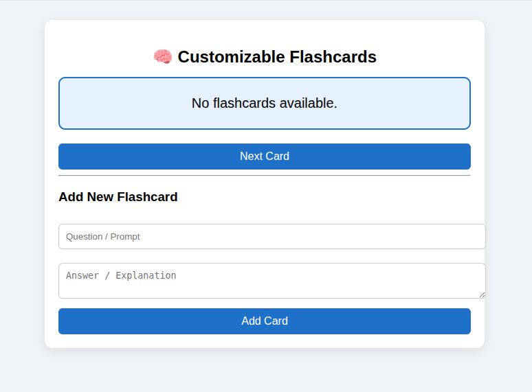Click the blue-bordered flashcard display box
Screen dimensions: 532x392
[x=265, y=103]
